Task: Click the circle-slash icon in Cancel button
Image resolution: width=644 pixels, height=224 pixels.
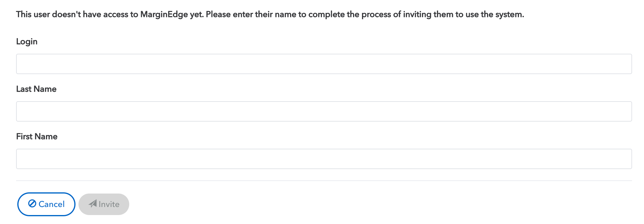Action: point(32,204)
